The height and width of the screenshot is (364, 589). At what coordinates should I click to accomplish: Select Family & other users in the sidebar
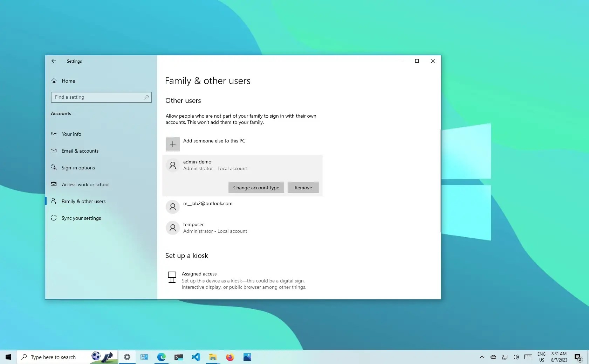click(83, 201)
